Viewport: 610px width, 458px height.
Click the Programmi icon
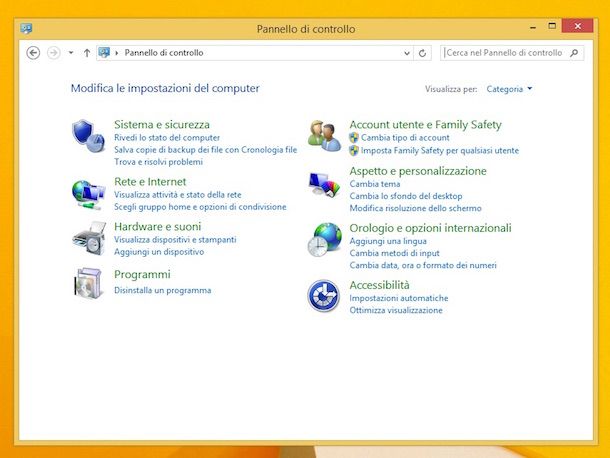click(x=87, y=284)
